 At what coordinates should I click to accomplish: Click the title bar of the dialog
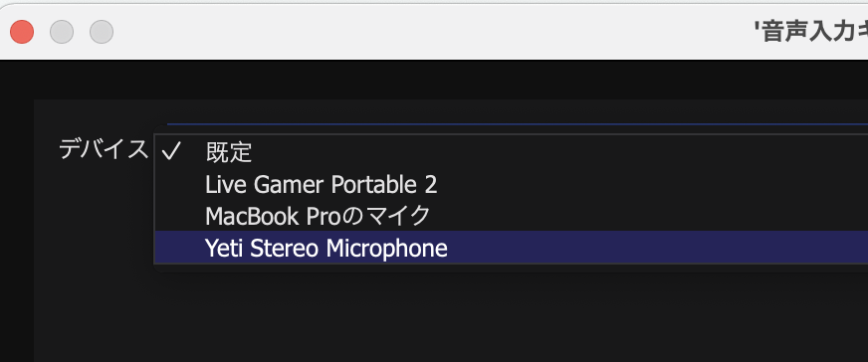click(x=434, y=32)
